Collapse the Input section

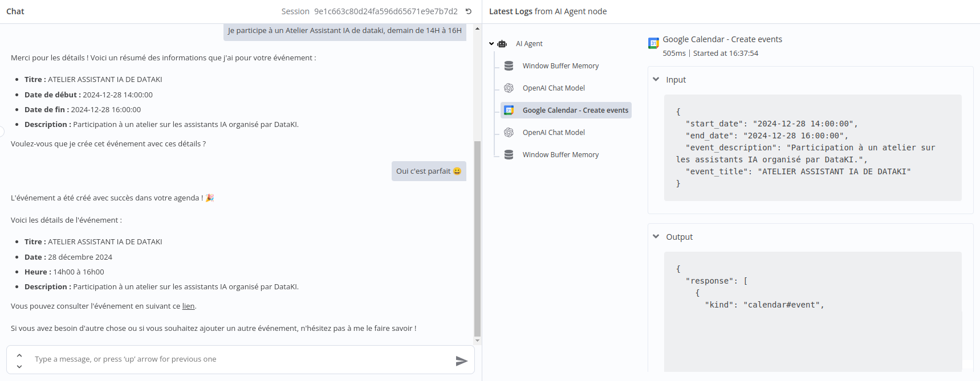pos(656,80)
